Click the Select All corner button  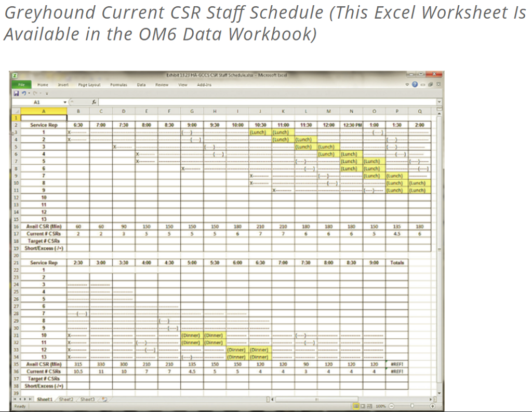coord(16,111)
